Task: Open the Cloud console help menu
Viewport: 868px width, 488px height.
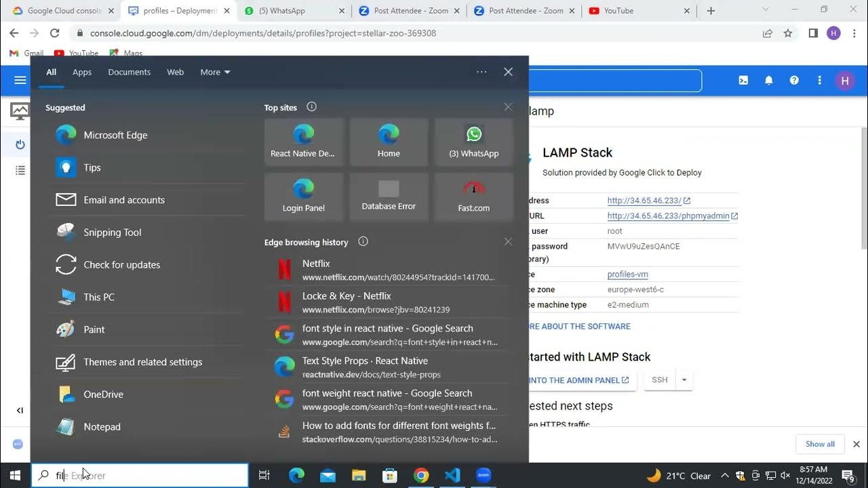Action: pyautogui.click(x=794, y=80)
